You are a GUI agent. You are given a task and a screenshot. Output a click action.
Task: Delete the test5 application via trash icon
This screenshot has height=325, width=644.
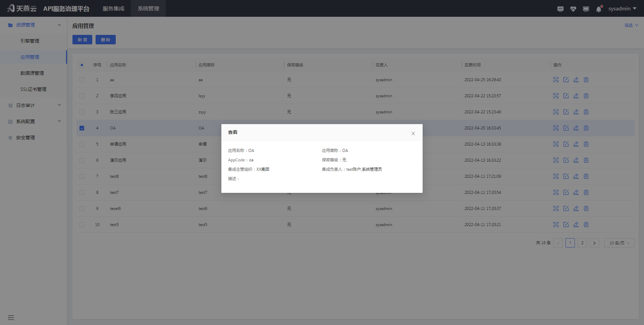click(x=586, y=225)
